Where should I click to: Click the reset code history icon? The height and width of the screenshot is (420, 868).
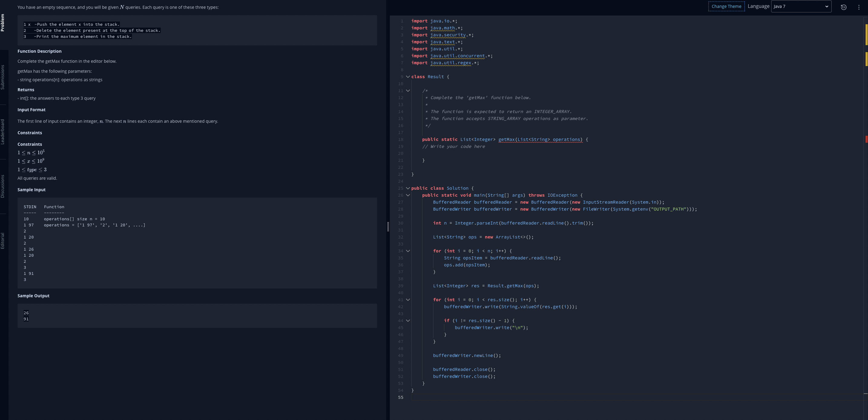843,7
